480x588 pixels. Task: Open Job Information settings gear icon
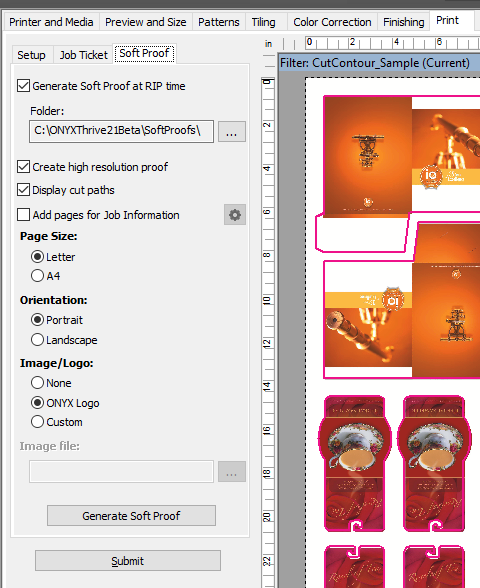(x=235, y=215)
